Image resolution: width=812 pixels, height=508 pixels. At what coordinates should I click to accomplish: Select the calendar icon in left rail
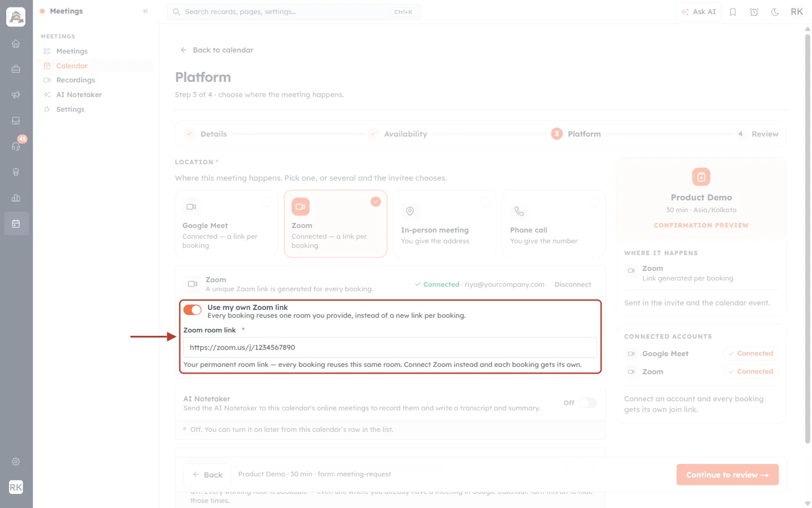pyautogui.click(x=16, y=224)
